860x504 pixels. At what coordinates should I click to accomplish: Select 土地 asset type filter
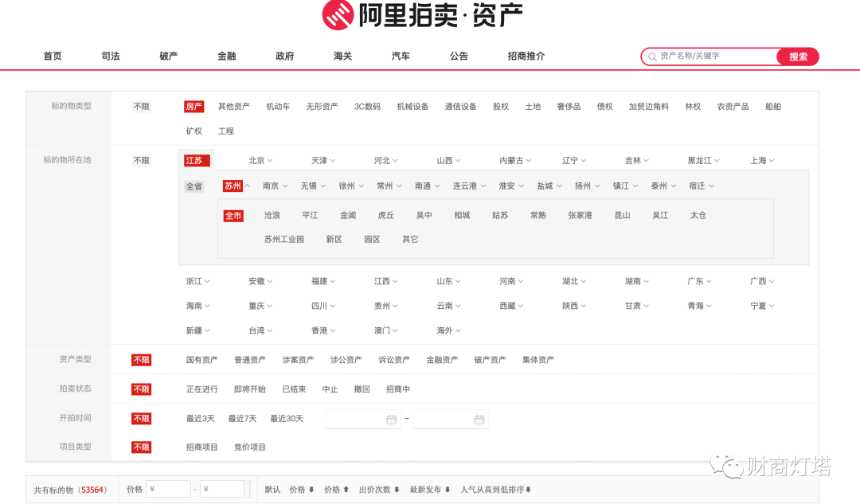[533, 107]
